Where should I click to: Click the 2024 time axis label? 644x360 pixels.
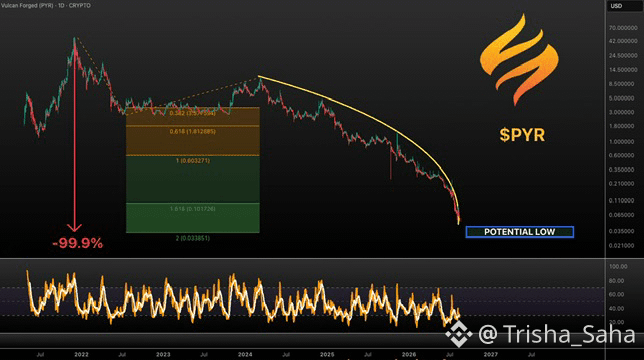pyautogui.click(x=245, y=355)
